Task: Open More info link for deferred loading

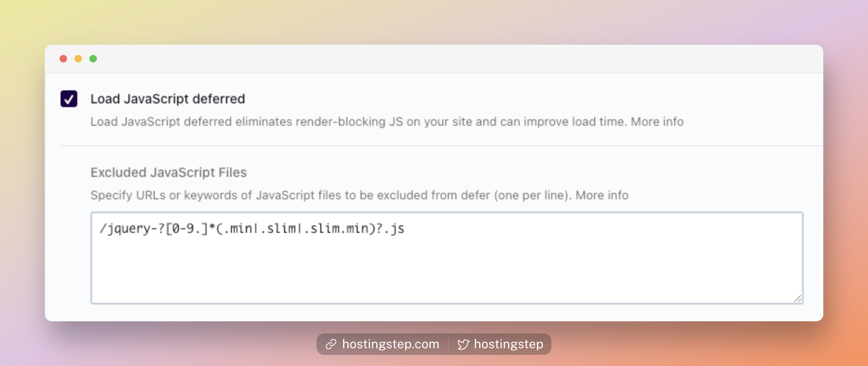Action: (657, 122)
